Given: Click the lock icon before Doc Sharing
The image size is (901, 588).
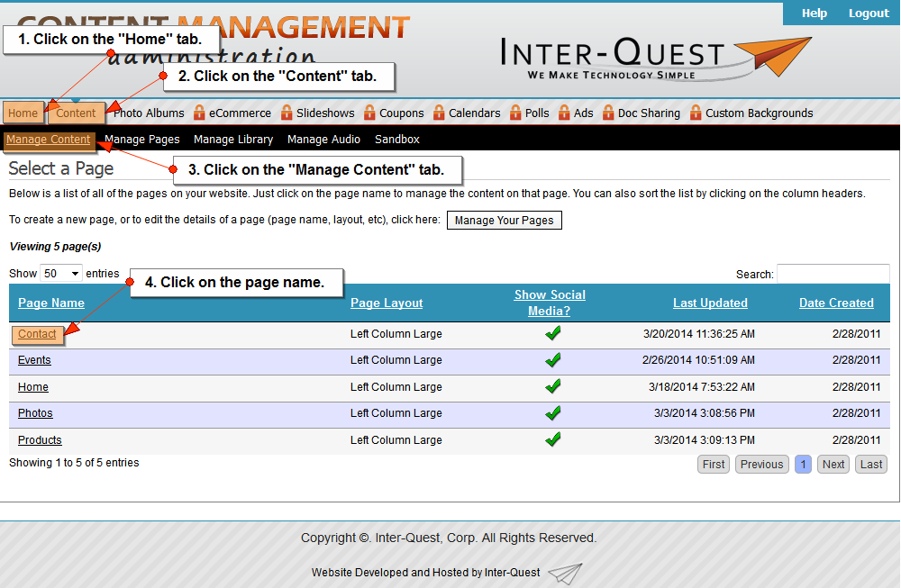Looking at the screenshot, I should click(x=608, y=113).
